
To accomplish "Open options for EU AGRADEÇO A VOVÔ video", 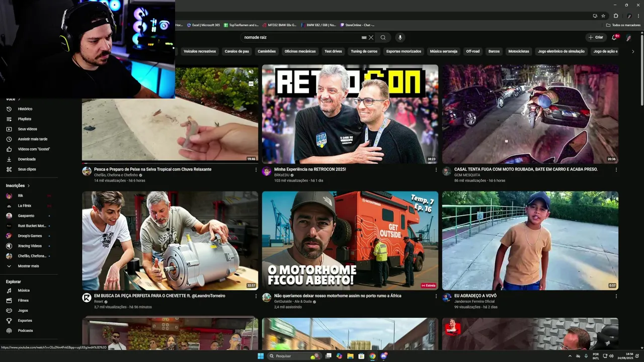I will (616, 296).
